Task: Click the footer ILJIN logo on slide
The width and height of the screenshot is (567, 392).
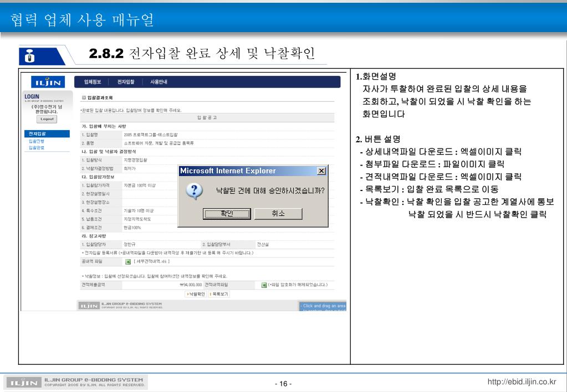Action: (x=23, y=383)
